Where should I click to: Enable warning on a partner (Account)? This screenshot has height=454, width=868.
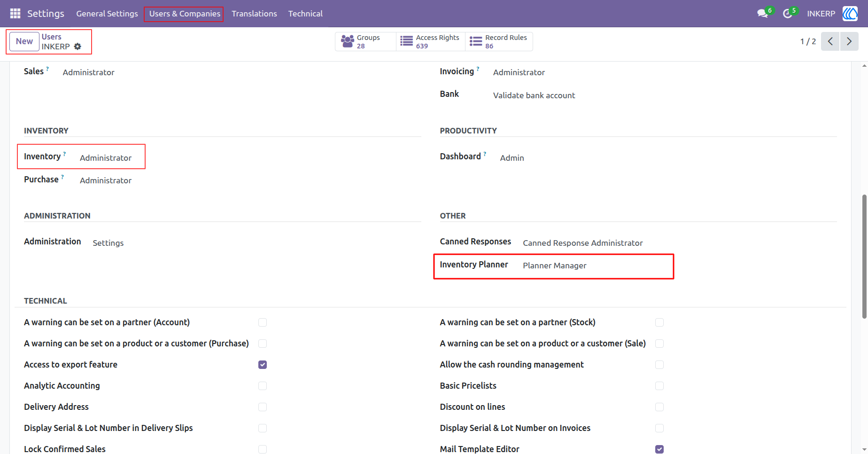tap(263, 322)
